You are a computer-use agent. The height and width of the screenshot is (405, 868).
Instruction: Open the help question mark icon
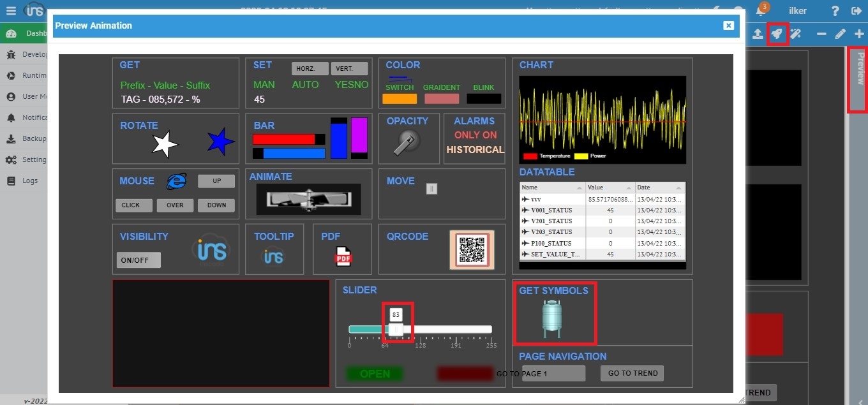835,11
